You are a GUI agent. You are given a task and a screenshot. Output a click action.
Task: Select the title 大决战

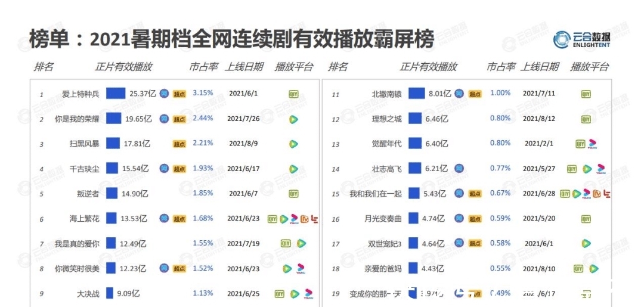pyautogui.click(x=88, y=294)
